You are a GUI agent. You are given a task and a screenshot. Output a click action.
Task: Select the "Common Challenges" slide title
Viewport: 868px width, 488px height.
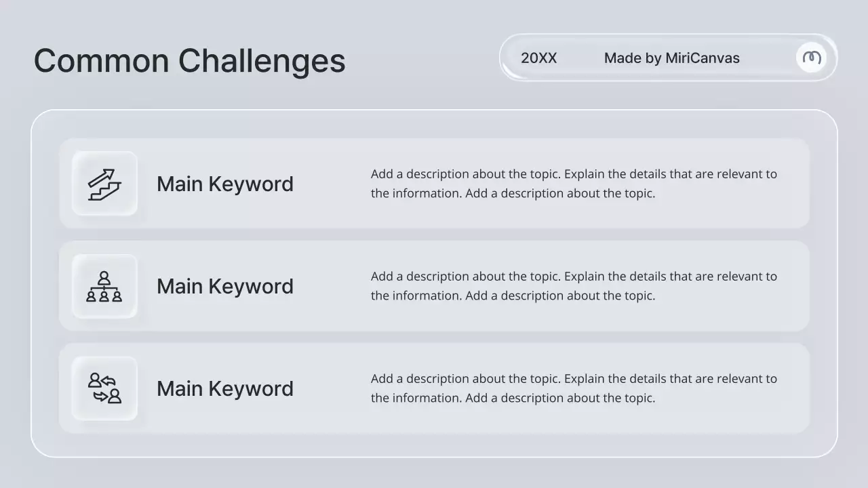tap(189, 60)
